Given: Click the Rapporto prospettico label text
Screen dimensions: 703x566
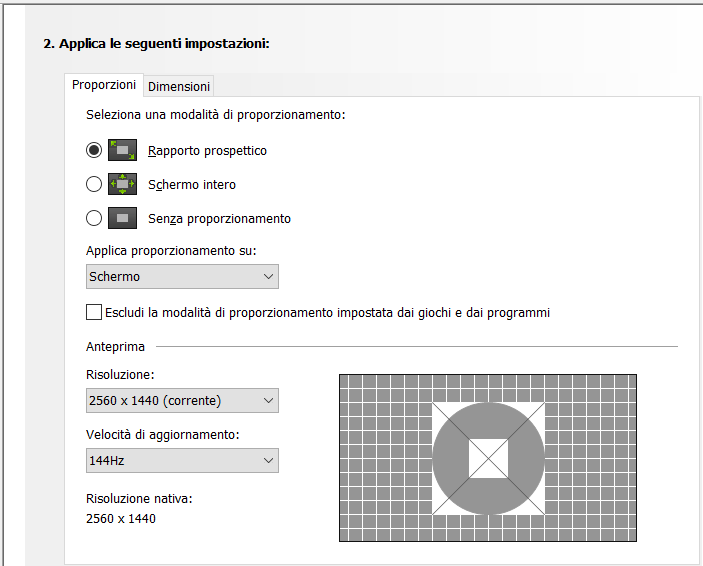Looking at the screenshot, I should pos(207,151).
